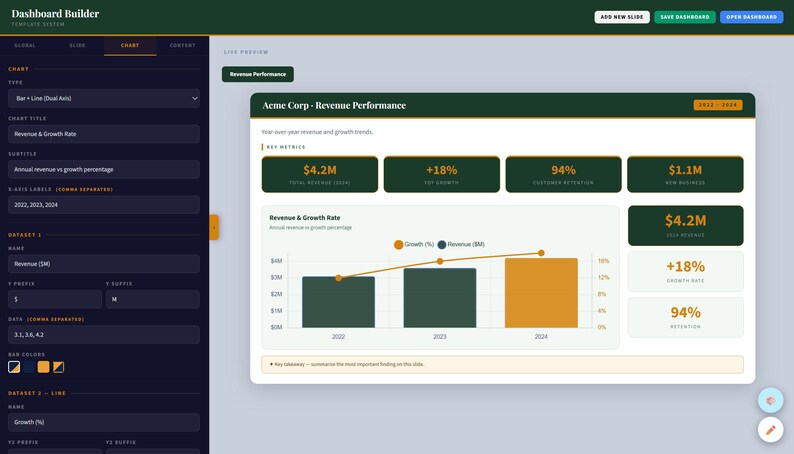Click the Add New Slide button
Image resolution: width=794 pixels, height=454 pixels.
coord(622,17)
